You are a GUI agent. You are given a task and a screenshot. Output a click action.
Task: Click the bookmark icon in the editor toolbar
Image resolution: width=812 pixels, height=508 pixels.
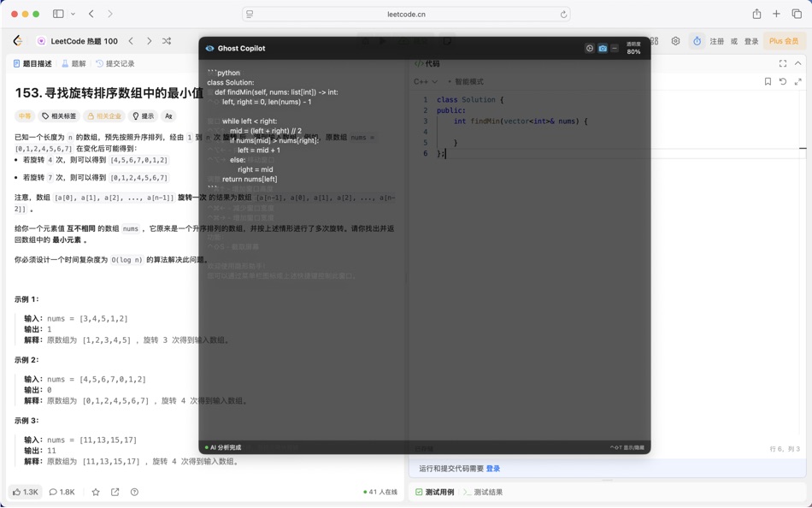click(768, 81)
